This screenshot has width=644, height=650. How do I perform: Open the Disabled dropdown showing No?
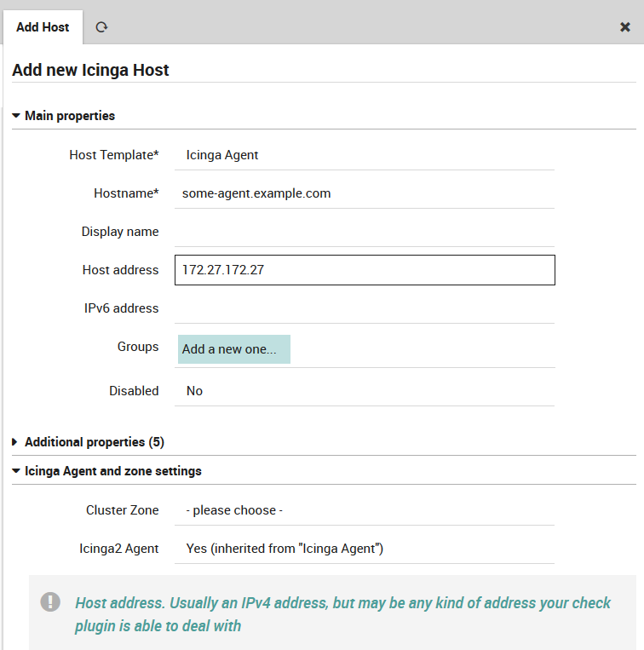point(365,391)
